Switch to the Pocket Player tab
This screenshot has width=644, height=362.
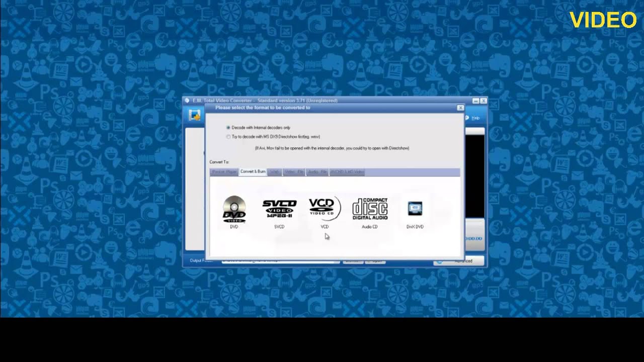click(x=224, y=172)
